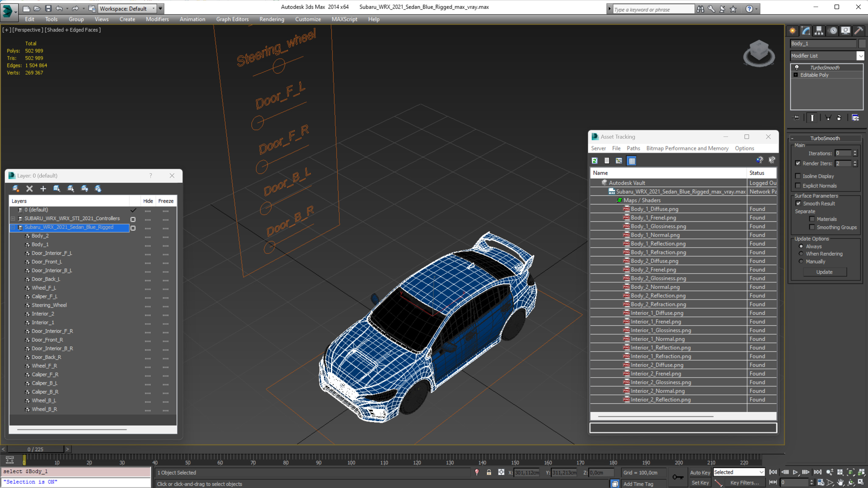This screenshot has width=868, height=488.
Task: Click Refresh icon in Asset Tracking toolbar
Action: 595,161
